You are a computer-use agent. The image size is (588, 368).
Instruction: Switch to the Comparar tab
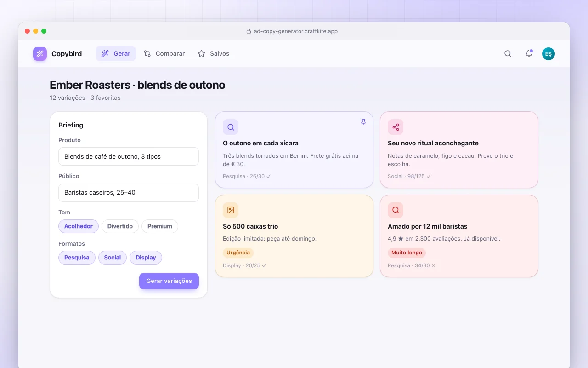[164, 54]
